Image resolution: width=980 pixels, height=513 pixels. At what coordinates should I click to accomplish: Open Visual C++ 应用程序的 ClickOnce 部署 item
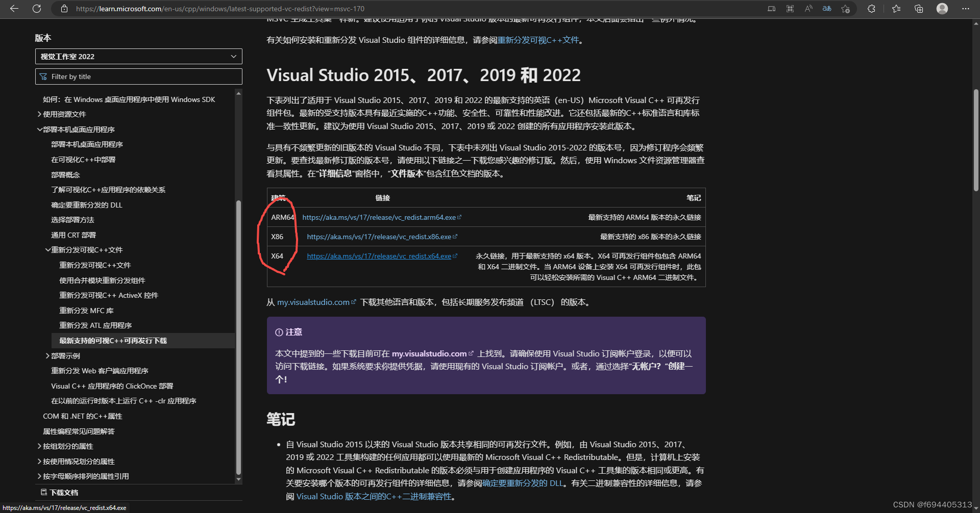(x=112, y=386)
